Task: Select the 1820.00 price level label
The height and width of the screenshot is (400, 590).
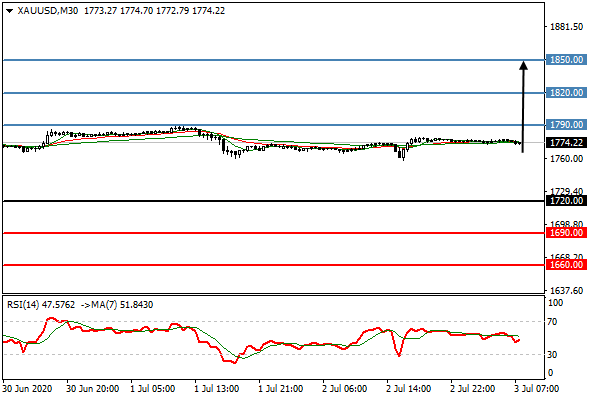Action: (x=566, y=93)
